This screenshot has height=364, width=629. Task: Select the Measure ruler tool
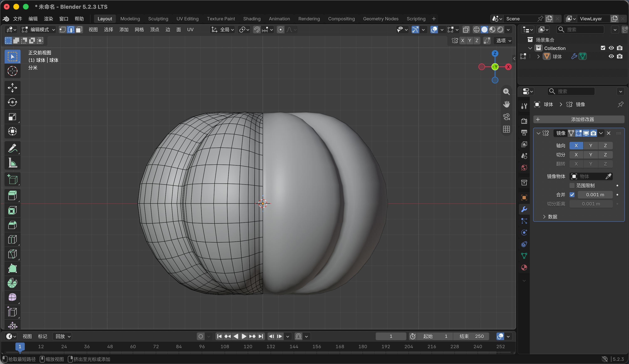[12, 162]
